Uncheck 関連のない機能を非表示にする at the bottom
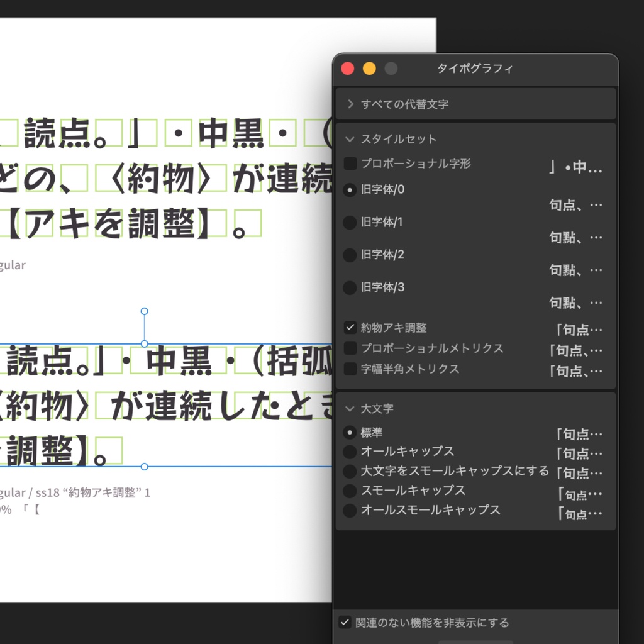 click(x=345, y=623)
